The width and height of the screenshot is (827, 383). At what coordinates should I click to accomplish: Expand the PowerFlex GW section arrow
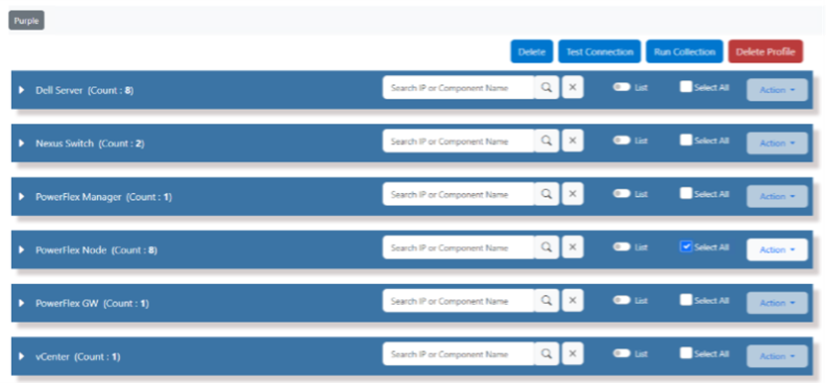[x=22, y=303]
